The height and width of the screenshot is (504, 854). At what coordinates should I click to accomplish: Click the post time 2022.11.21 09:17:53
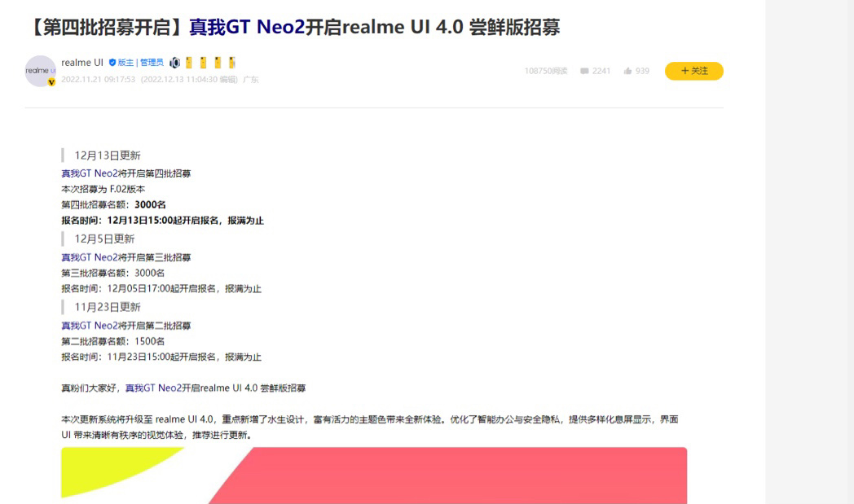(98, 80)
